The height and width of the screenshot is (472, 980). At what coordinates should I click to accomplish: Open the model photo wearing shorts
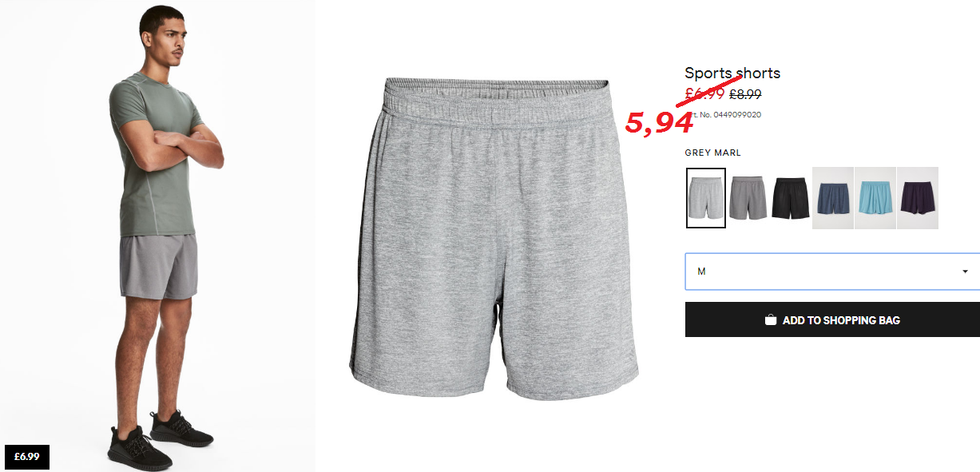click(x=157, y=236)
